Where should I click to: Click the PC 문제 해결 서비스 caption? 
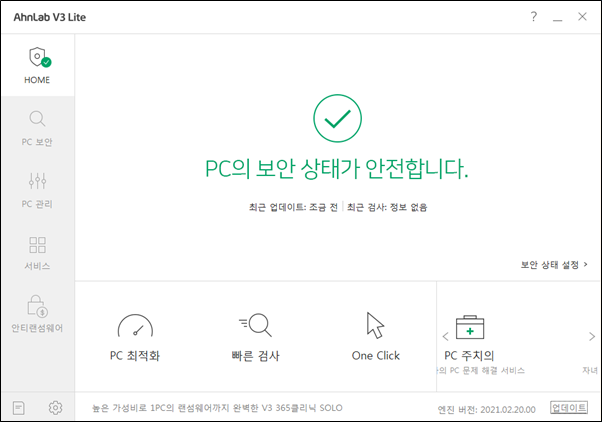(481, 371)
